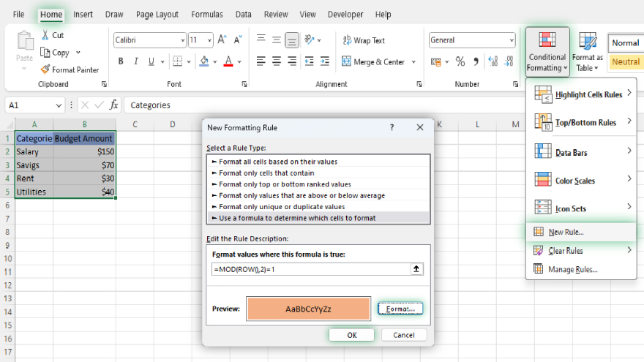Click the Percent Style icon
This screenshot has height=362, width=644.
pos(460,61)
